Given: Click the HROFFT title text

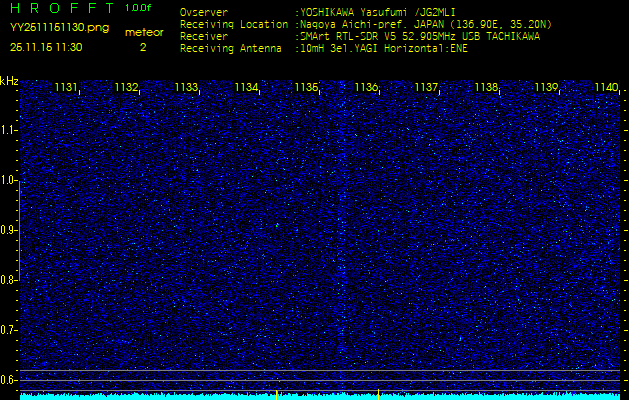Looking at the screenshot, I should pos(62,9).
